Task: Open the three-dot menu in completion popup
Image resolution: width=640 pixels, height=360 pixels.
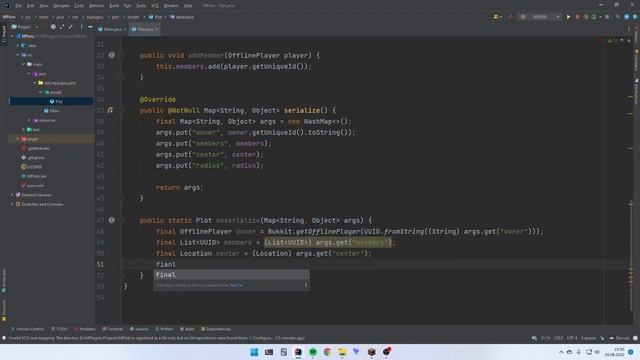Action: 306,285
